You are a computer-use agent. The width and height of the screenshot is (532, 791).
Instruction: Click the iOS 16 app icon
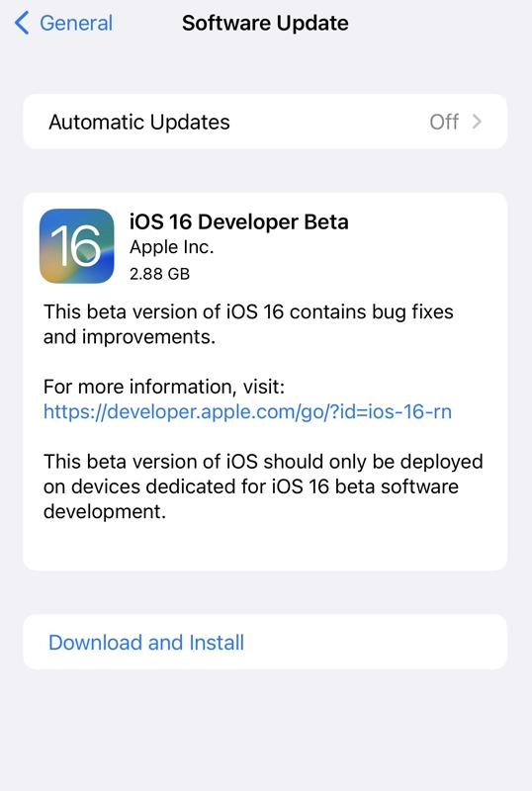tap(77, 246)
